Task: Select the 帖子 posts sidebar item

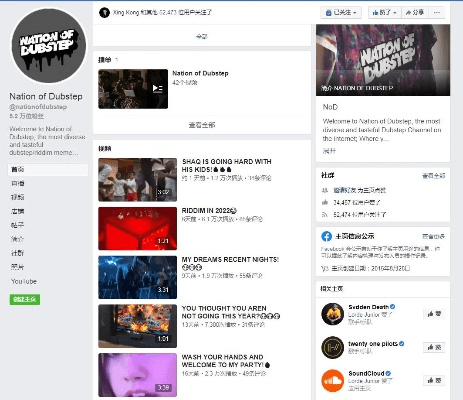Action: tap(18, 225)
